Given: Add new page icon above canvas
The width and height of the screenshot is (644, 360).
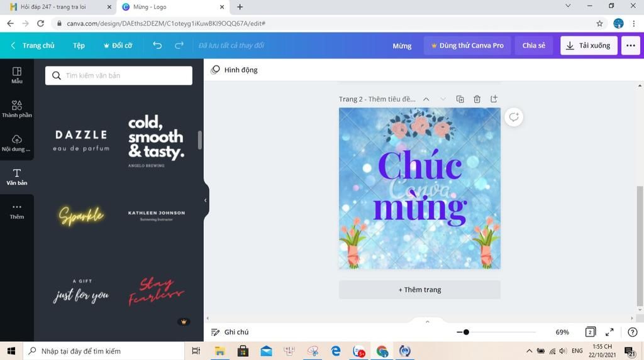Looking at the screenshot, I should point(494,99).
